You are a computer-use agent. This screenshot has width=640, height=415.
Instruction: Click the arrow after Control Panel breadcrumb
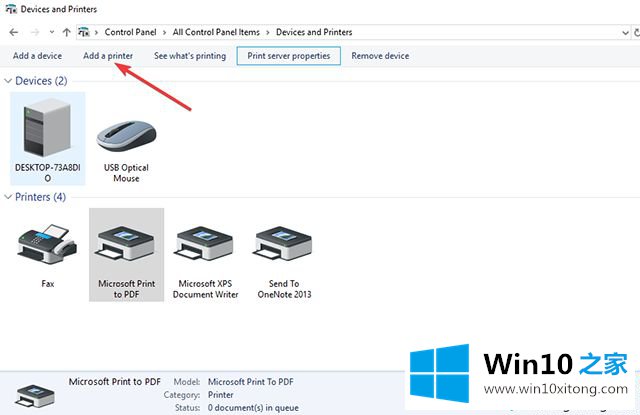pyautogui.click(x=164, y=33)
